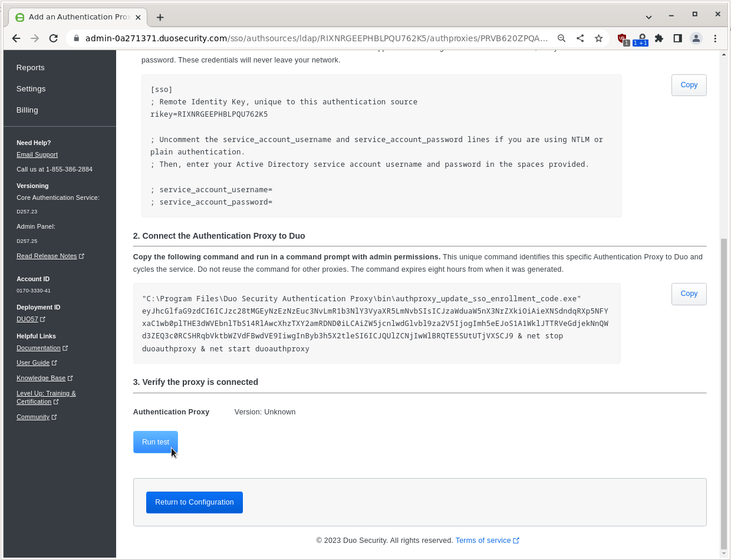Viewport: 731px width, 560px height.
Task: Open Billing in the sidebar
Action: 27,110
